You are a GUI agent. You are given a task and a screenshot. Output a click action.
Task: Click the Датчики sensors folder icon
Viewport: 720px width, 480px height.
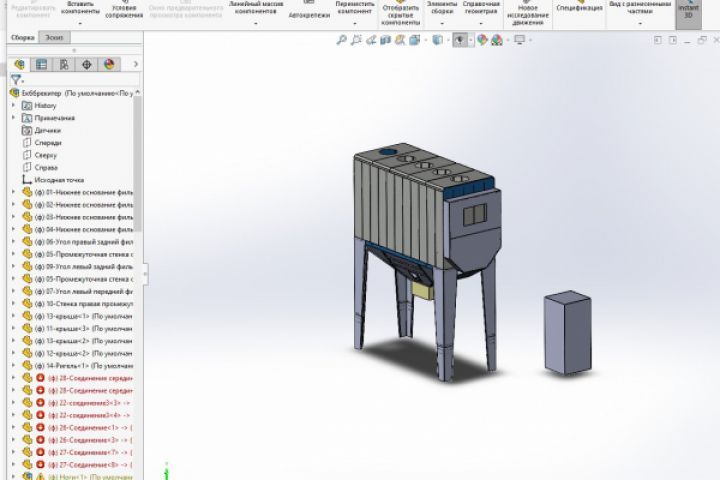pyautogui.click(x=27, y=130)
